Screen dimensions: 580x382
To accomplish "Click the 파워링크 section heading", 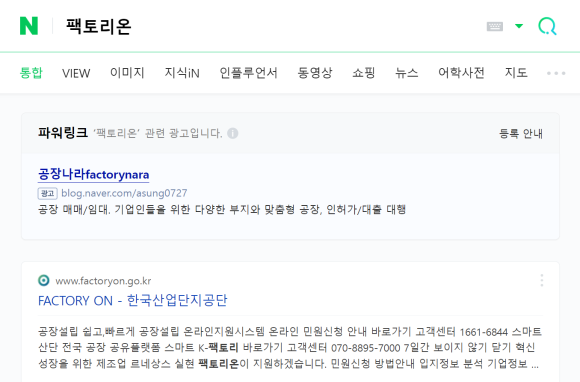I will click(x=63, y=132).
